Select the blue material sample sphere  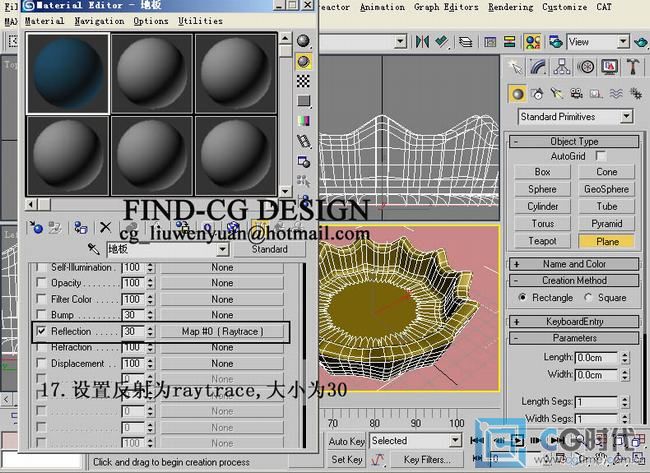pyautogui.click(x=68, y=73)
